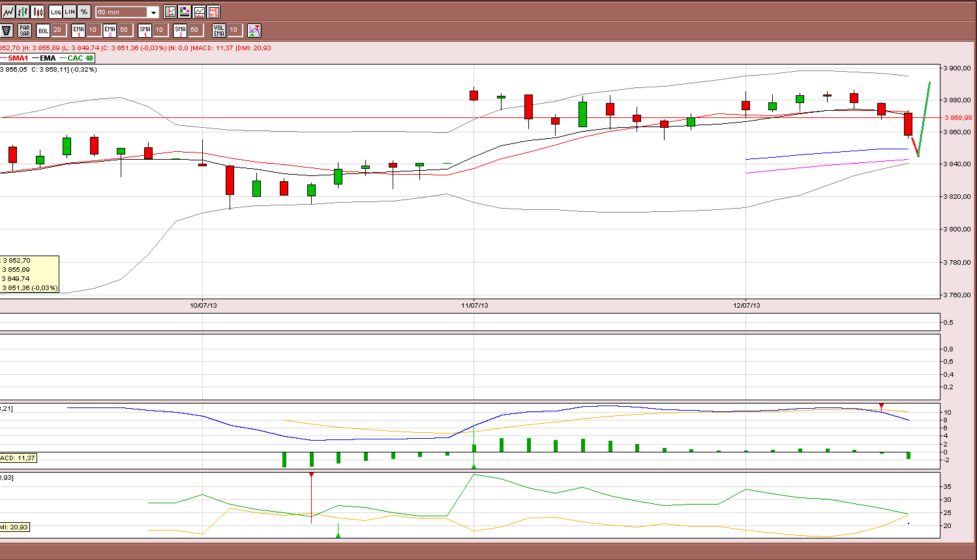Viewport: 977px width, 560px height.
Task: Switch to line chart display
Action: [8, 12]
